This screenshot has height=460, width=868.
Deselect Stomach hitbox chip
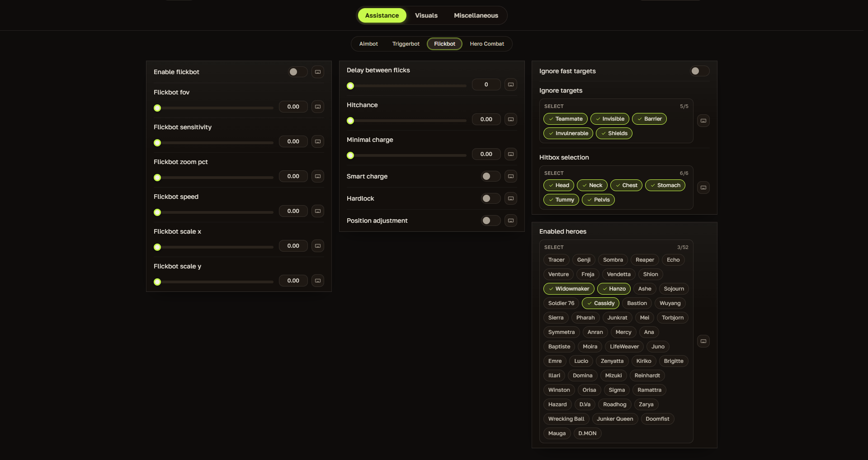coord(665,185)
